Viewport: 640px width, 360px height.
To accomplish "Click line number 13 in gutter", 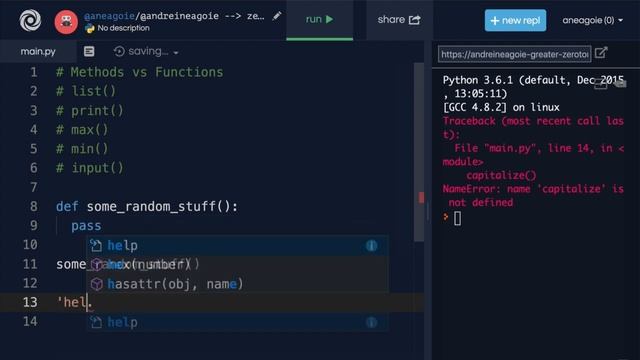I will [x=30, y=302].
